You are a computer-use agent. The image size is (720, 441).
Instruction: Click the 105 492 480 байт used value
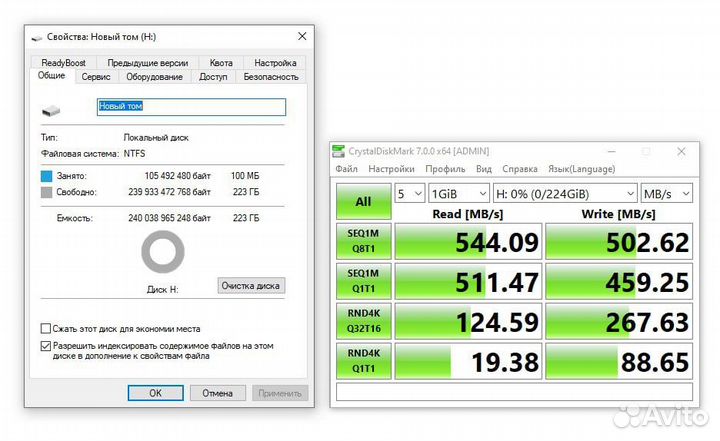178,176
